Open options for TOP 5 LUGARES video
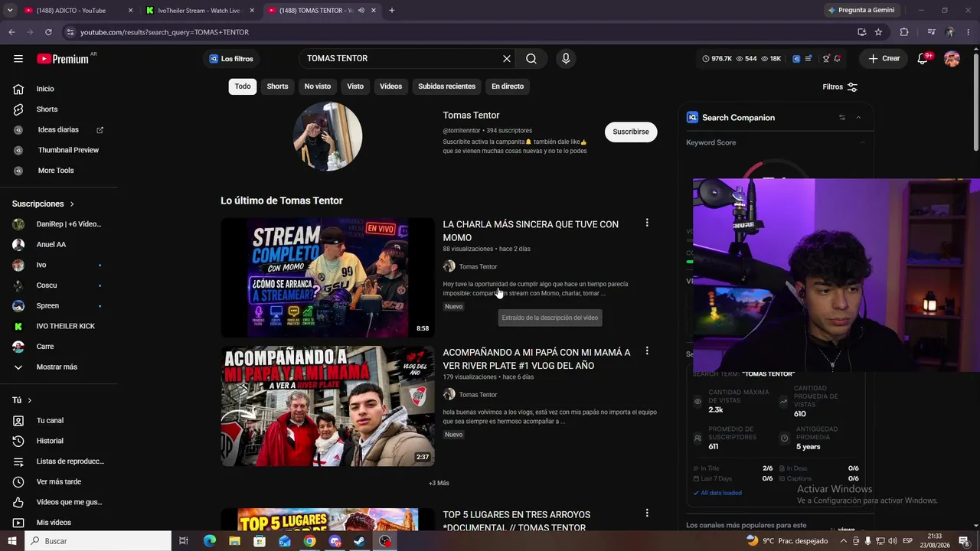This screenshot has width=980, height=551. click(x=647, y=513)
